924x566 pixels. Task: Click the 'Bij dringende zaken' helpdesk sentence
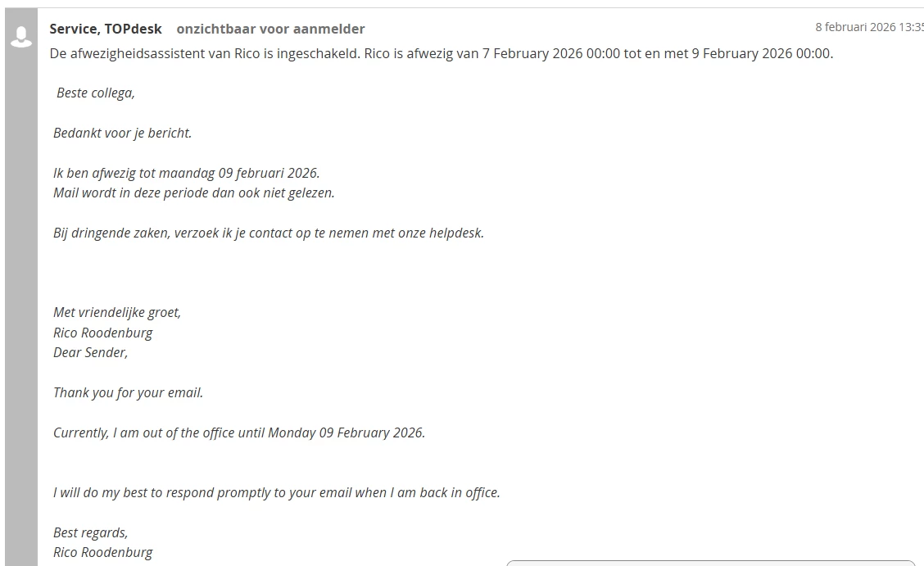tap(269, 233)
